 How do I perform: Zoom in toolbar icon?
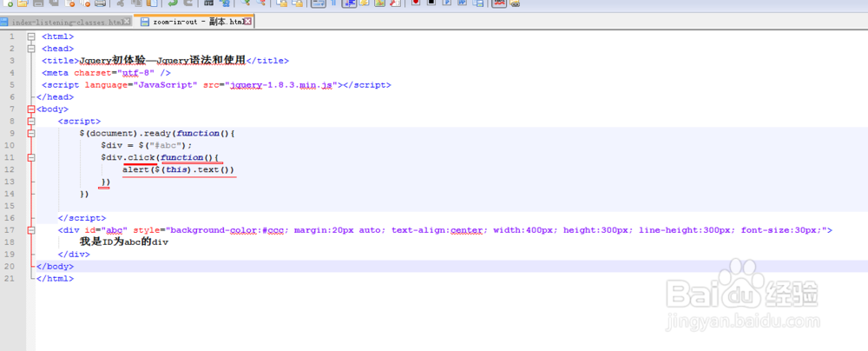(246, 3)
